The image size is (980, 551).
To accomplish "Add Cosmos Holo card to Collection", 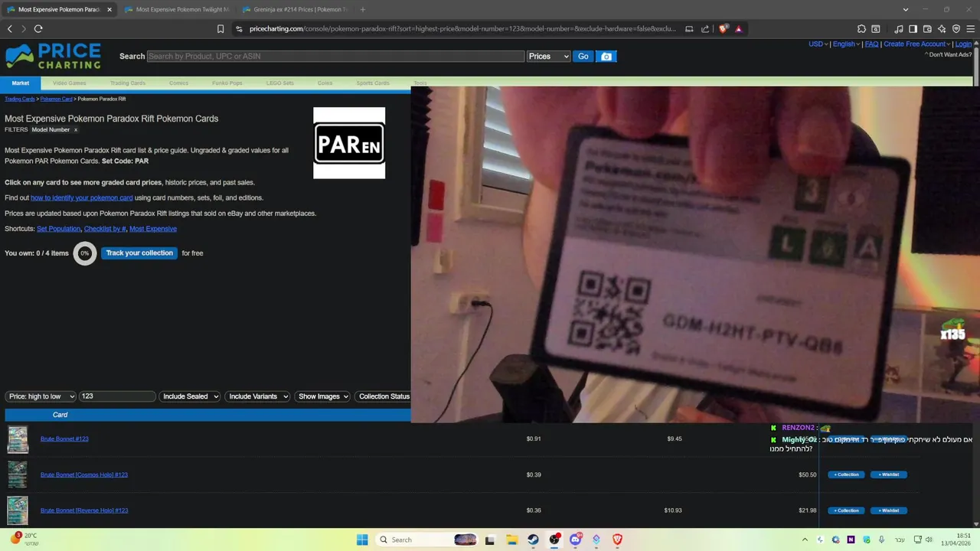I will (846, 474).
